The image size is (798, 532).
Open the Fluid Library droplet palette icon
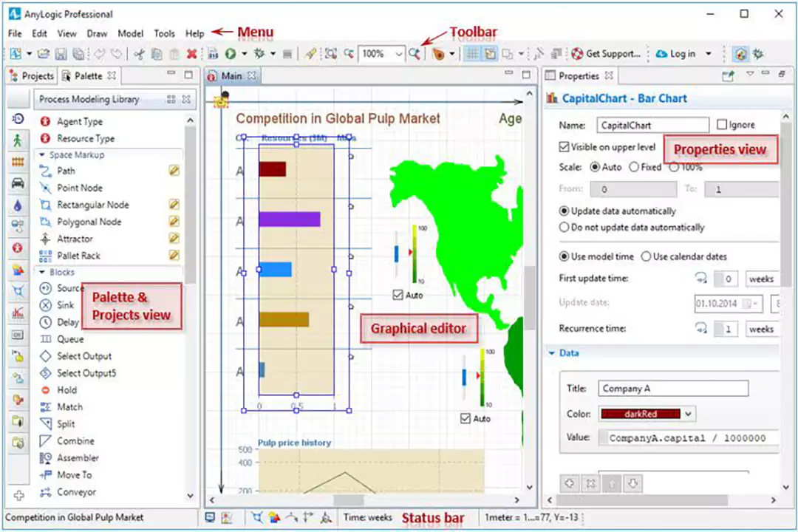coord(18,205)
